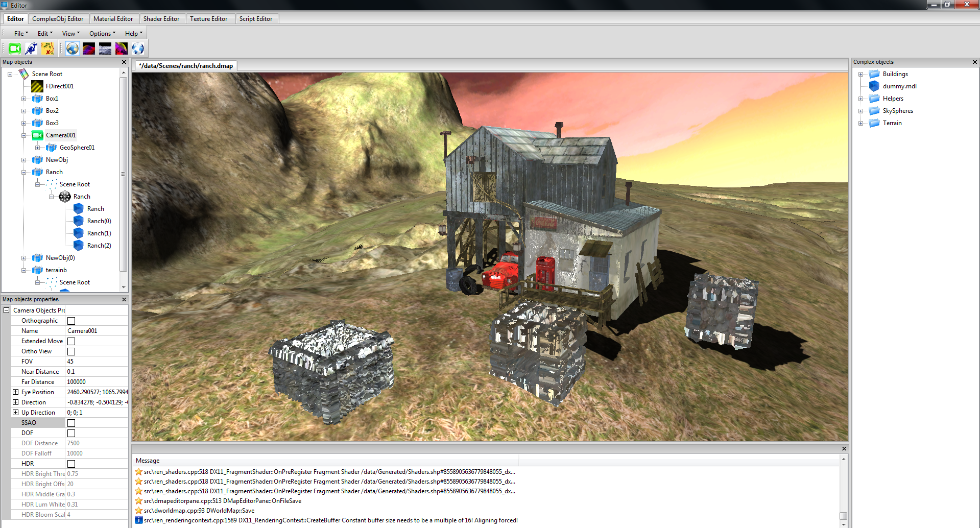Close the Map objects panel

pyautogui.click(x=124, y=62)
